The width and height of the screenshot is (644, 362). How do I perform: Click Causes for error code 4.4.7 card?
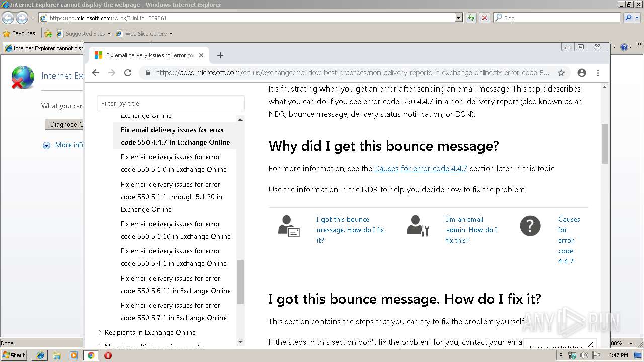[x=569, y=240]
